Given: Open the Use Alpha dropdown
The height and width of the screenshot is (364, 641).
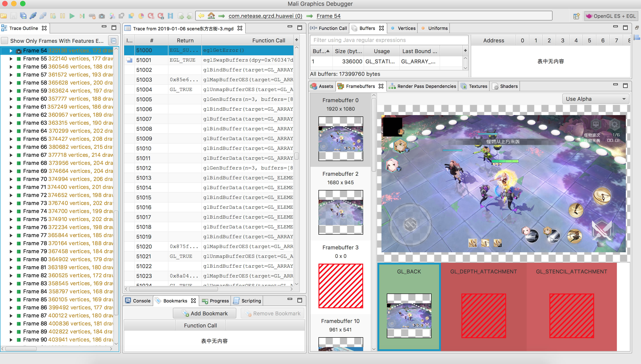Looking at the screenshot, I should [595, 99].
